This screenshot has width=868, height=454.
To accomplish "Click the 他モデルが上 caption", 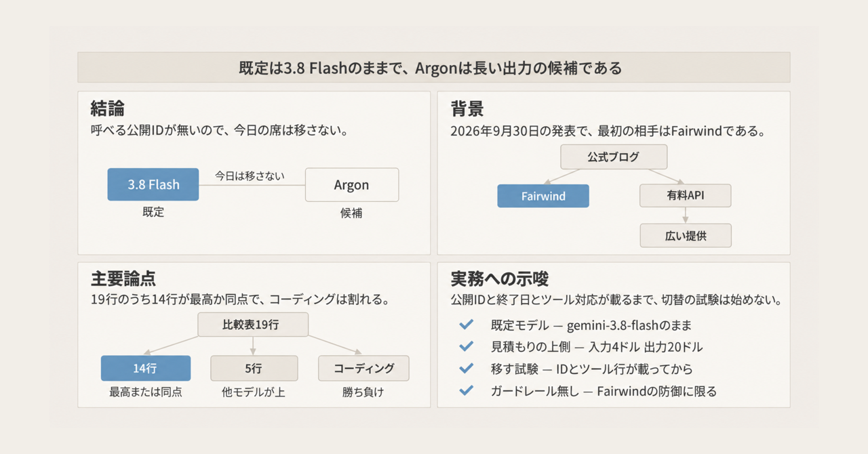I will [254, 392].
